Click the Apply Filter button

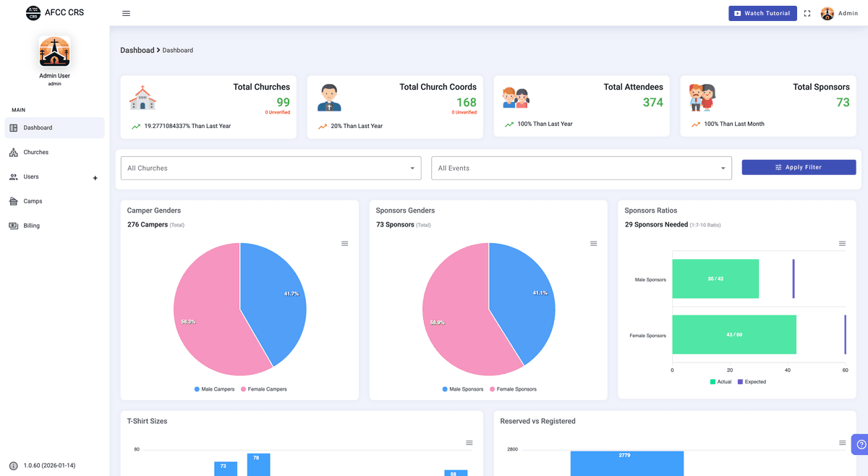point(799,167)
